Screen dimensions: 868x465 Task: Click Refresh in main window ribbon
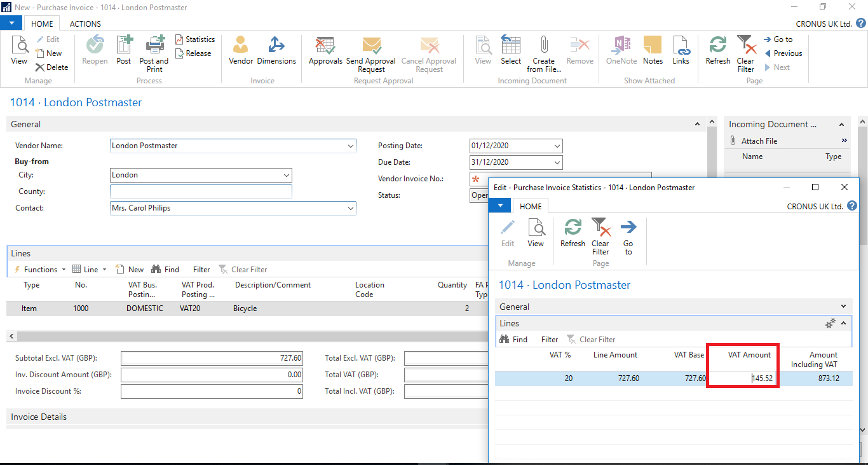click(x=718, y=50)
